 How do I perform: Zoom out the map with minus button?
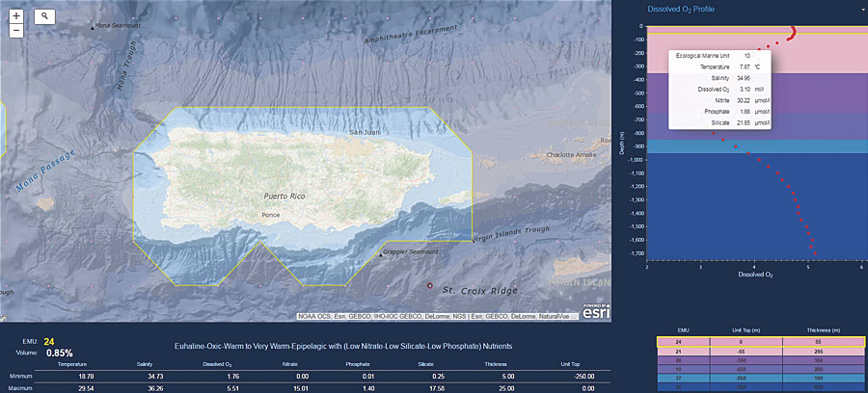coord(16,31)
